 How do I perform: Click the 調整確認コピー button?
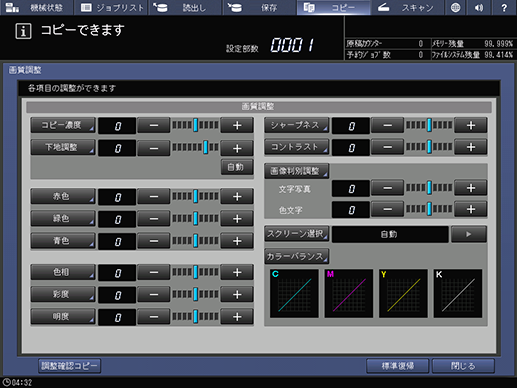tap(69, 366)
